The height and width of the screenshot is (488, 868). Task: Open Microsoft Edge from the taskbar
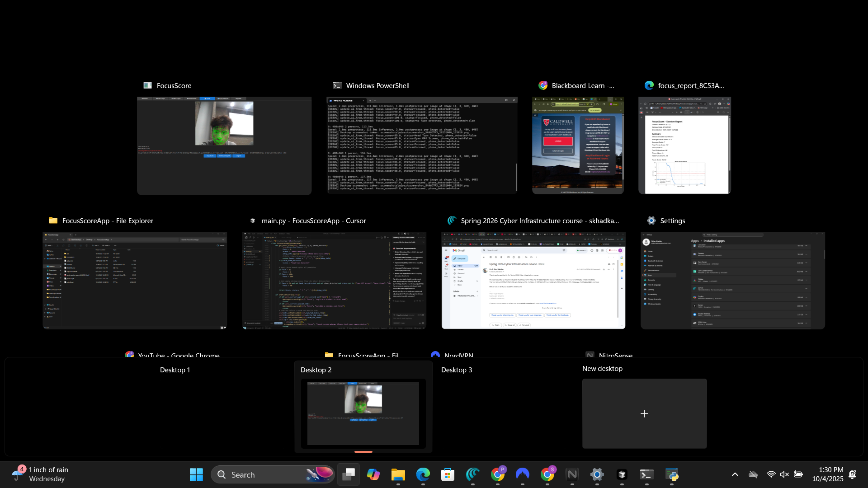click(423, 474)
